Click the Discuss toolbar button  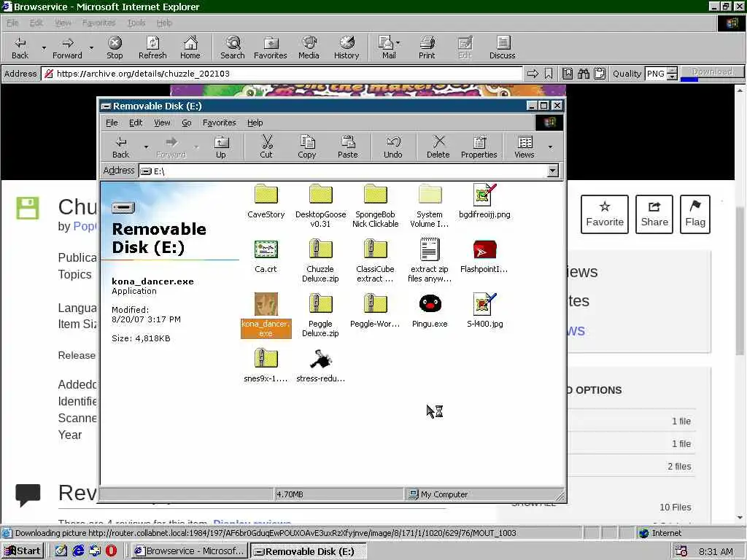502,47
